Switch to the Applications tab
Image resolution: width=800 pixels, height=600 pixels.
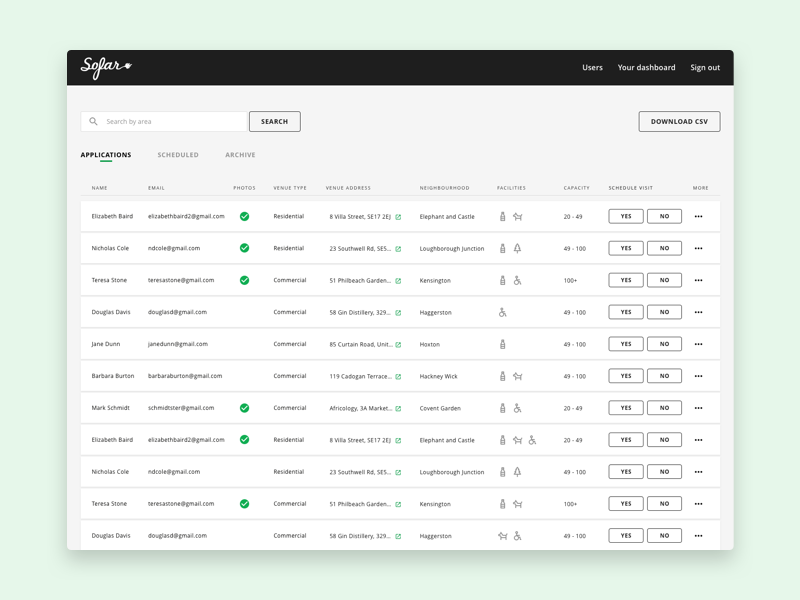coord(106,155)
